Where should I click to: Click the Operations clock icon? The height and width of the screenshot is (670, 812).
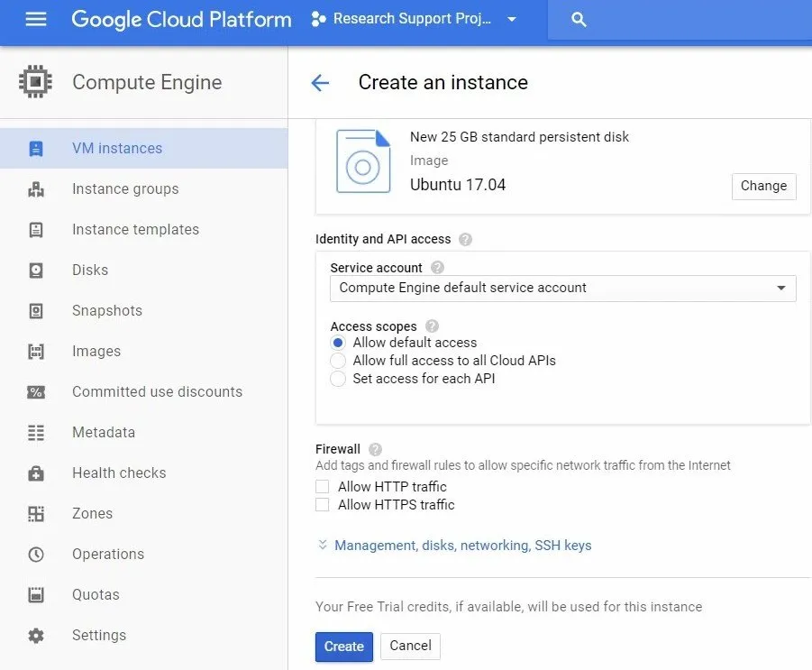point(36,555)
